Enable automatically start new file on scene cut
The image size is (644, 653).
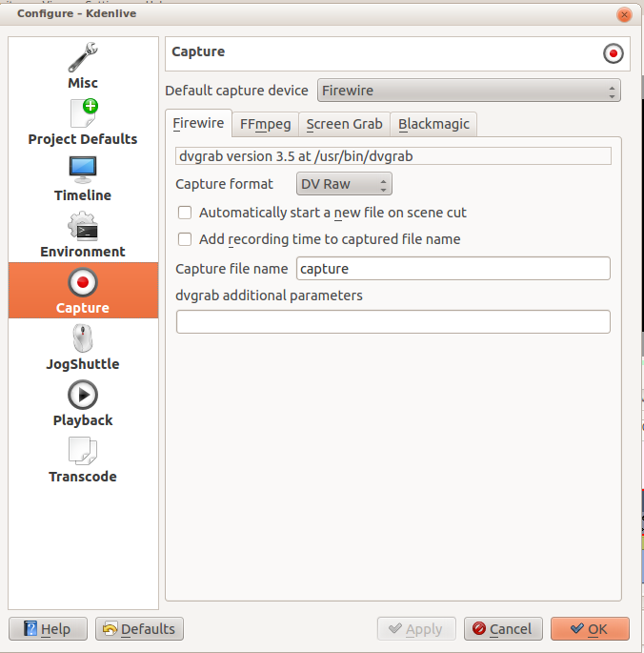[185, 213]
